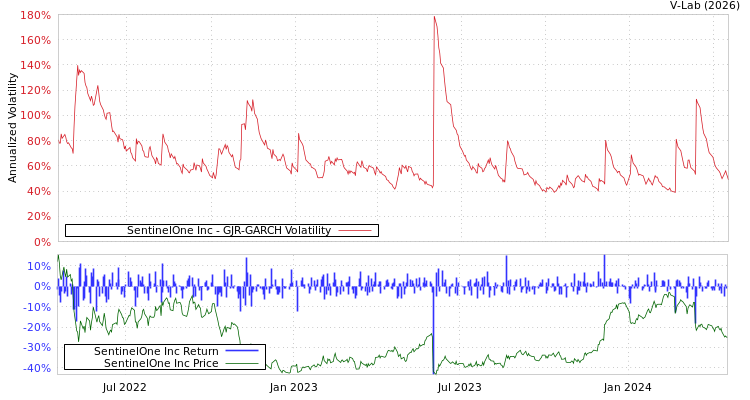Click the -10% return axis label
Screen dimensions: 750x400
(37, 307)
